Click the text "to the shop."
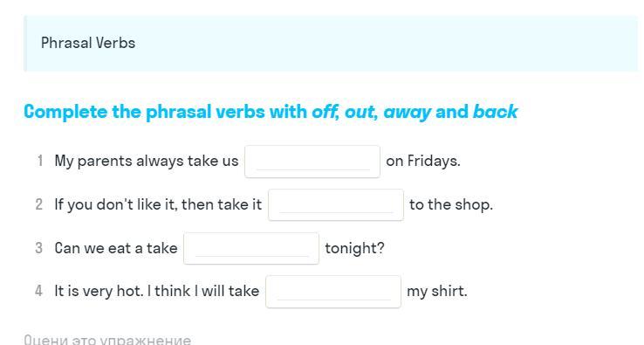The height and width of the screenshot is (345, 644). tap(451, 204)
